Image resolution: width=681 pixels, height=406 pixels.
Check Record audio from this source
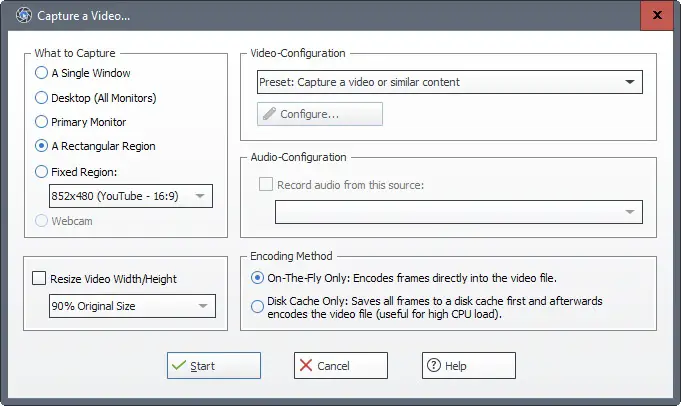(265, 184)
